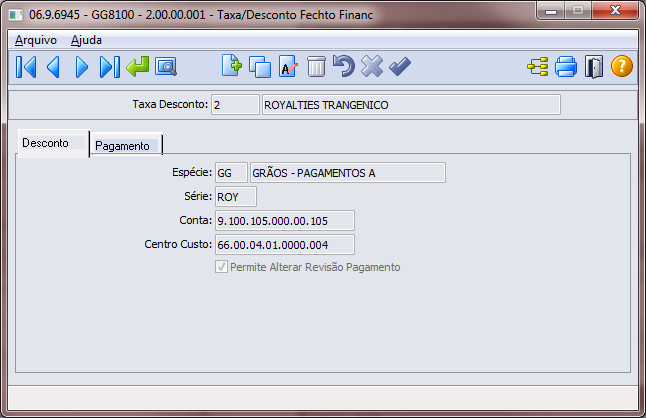This screenshot has height=418, width=646.
Task: Click the 'Espécie:' label
Action: [192, 172]
